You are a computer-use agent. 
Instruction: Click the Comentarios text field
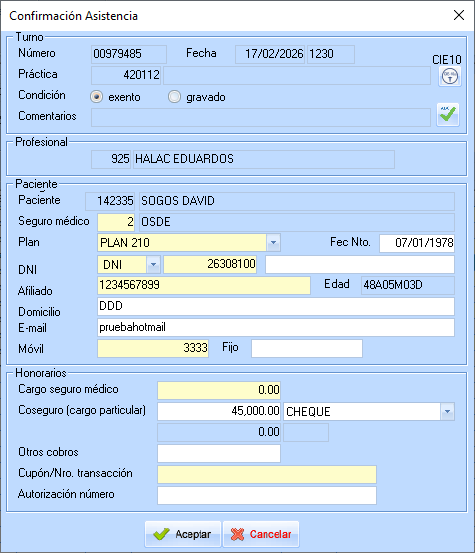[261, 117]
